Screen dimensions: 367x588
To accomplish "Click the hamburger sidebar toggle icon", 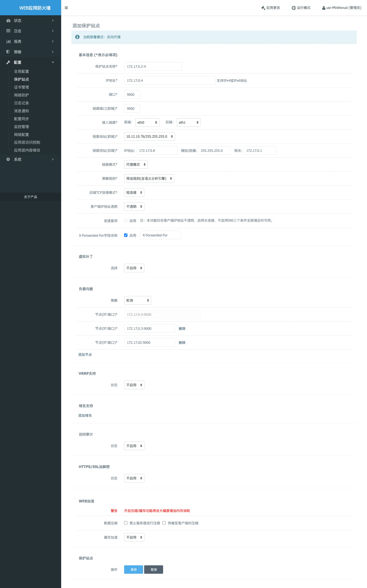I will pos(66,8).
